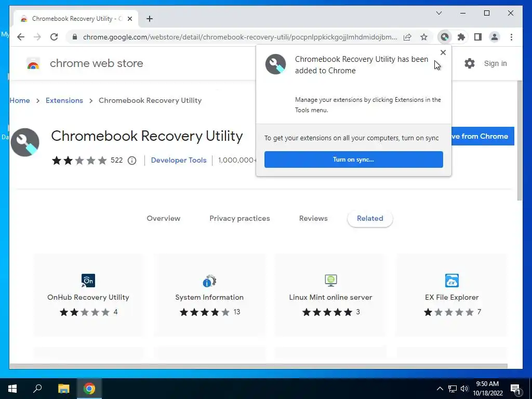Click Turn on sync button

tap(353, 159)
